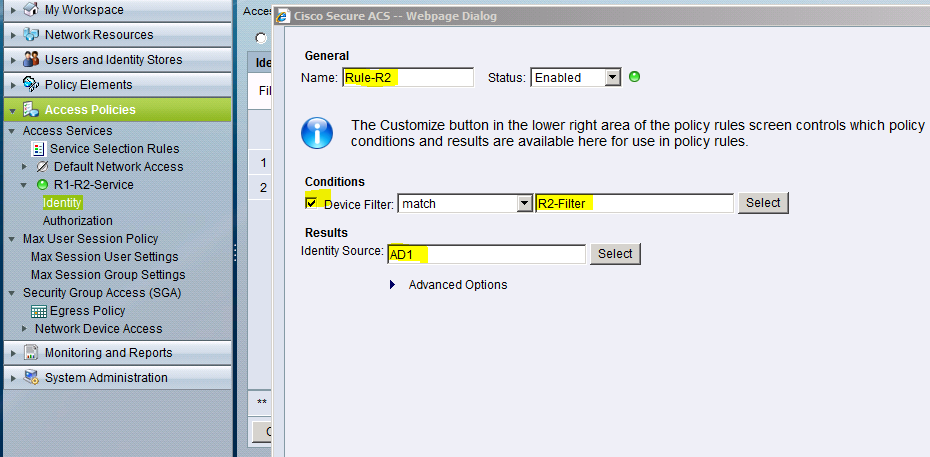Click the blue information icon in dialog
Image resolution: width=930 pixels, height=457 pixels.
[x=317, y=133]
